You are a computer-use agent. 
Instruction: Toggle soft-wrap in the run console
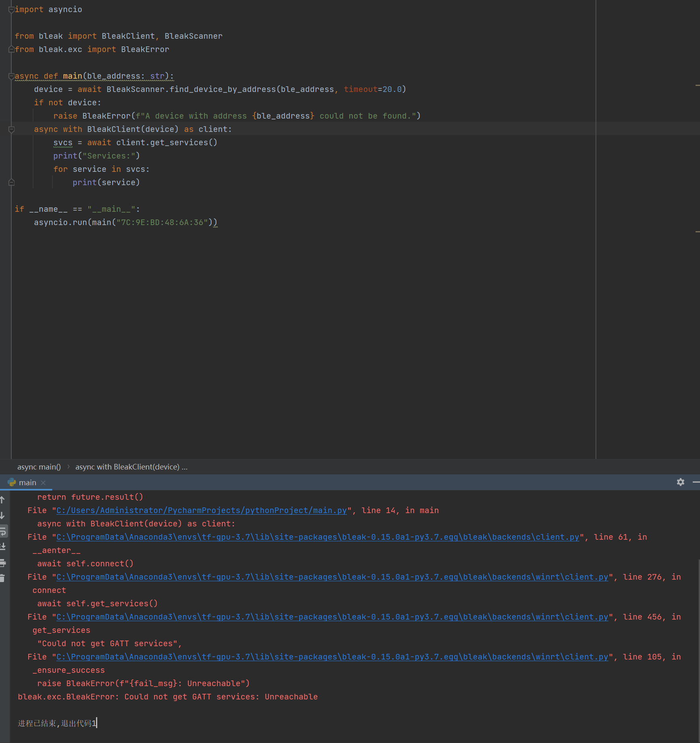tap(3, 531)
